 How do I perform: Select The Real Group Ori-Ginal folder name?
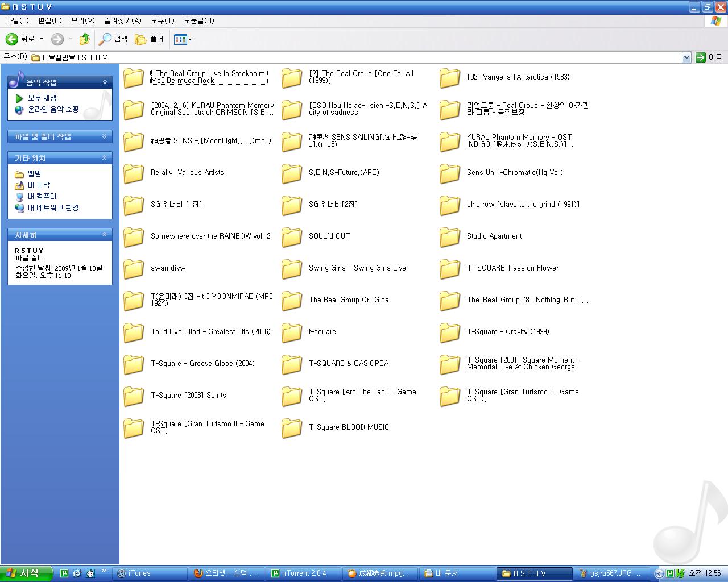350,300
